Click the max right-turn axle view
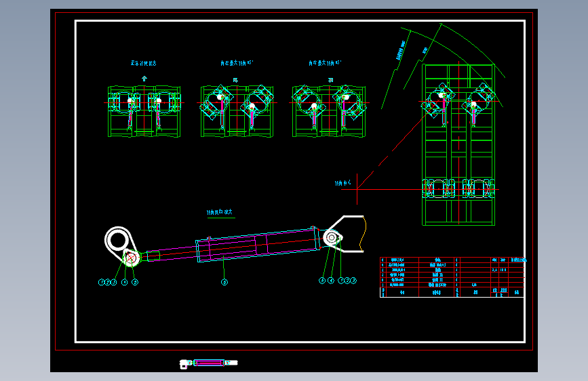 [x=329, y=111]
